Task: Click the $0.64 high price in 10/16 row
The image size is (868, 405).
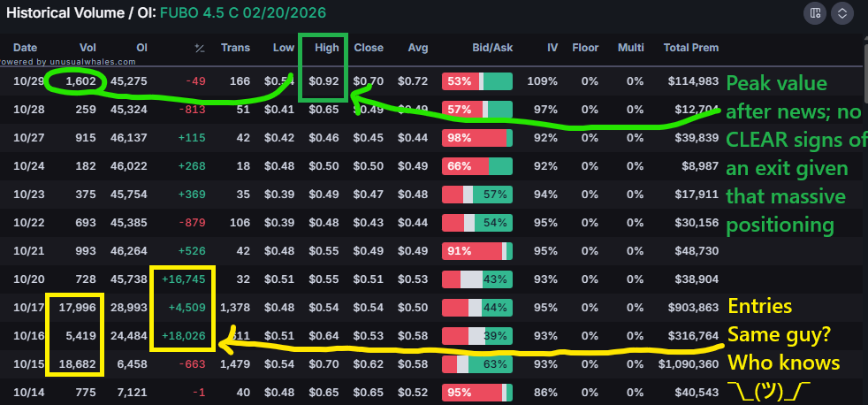Action: (324, 336)
